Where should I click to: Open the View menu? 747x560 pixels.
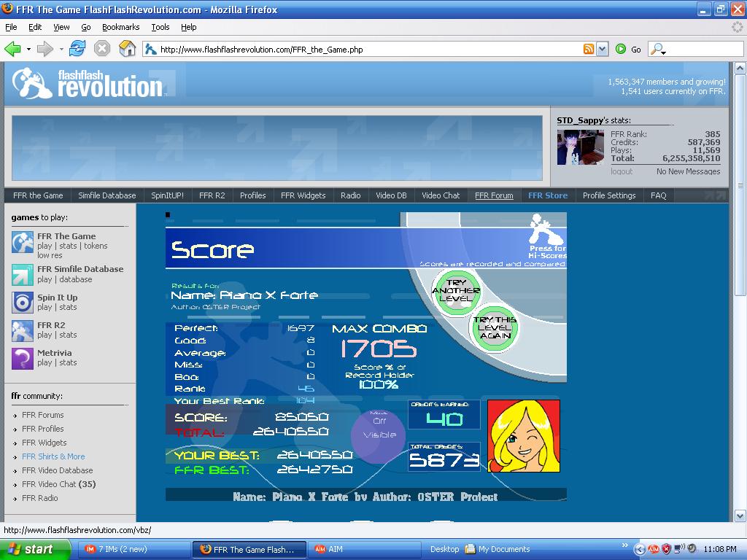click(61, 27)
